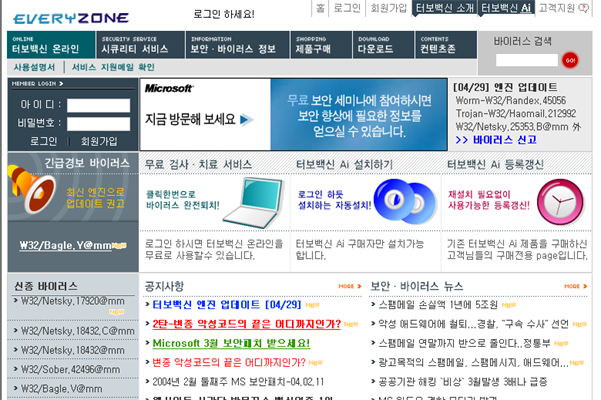
Task: Focus the 비밀번호 input field
Action: tap(99, 124)
